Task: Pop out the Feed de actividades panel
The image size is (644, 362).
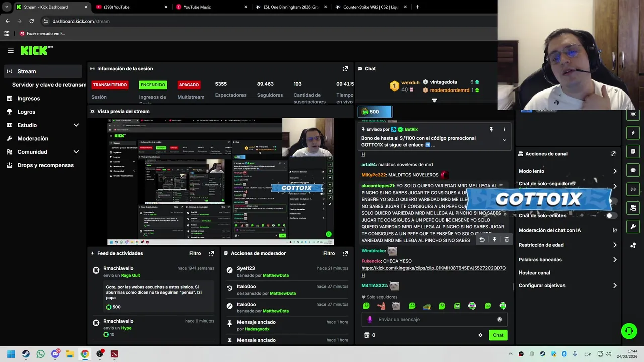Action: coord(211,253)
